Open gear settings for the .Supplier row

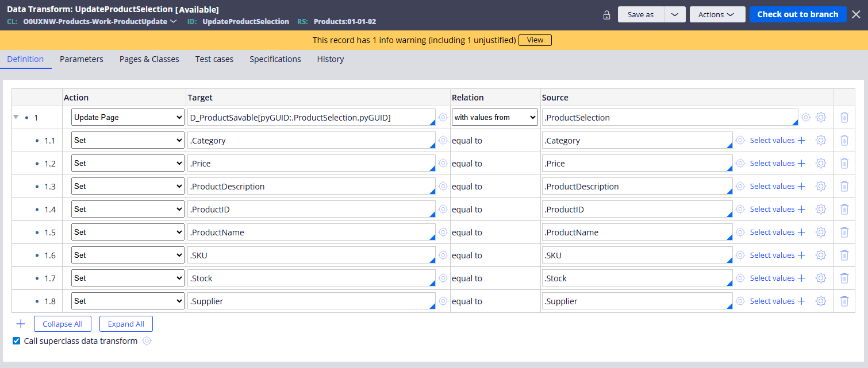[x=821, y=301]
